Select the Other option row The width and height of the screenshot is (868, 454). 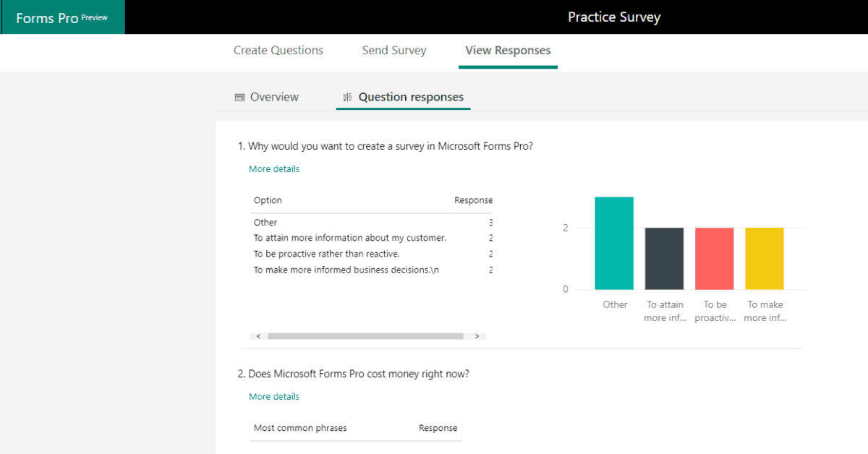coord(373,223)
